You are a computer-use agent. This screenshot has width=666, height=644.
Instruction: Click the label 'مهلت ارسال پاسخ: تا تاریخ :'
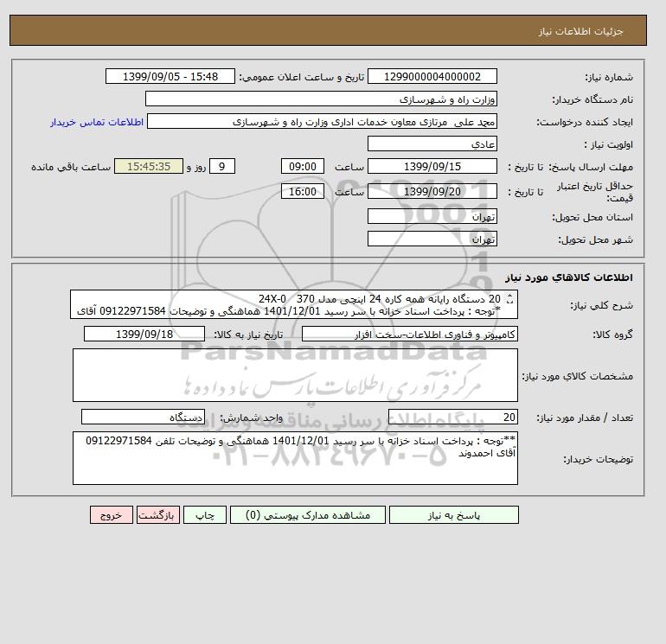click(571, 167)
